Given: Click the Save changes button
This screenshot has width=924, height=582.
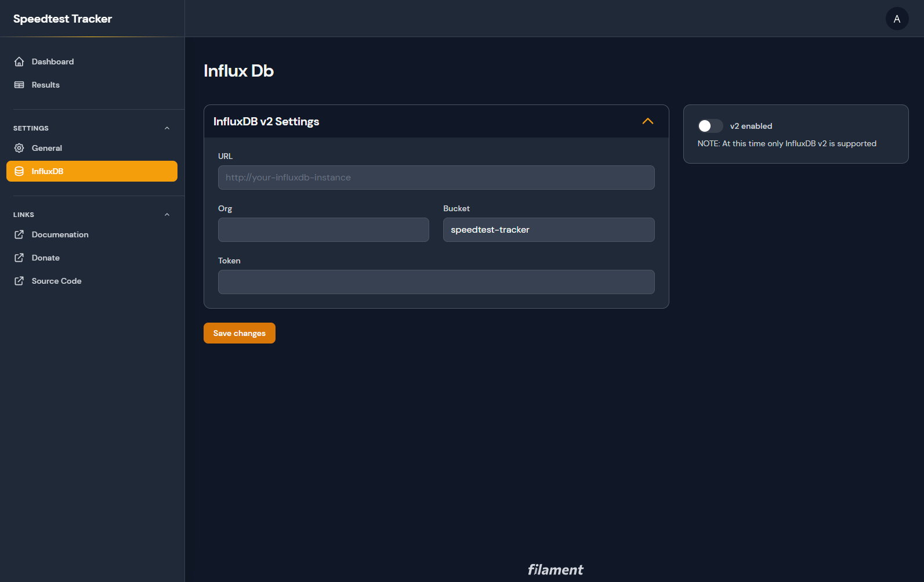Looking at the screenshot, I should pos(240,333).
